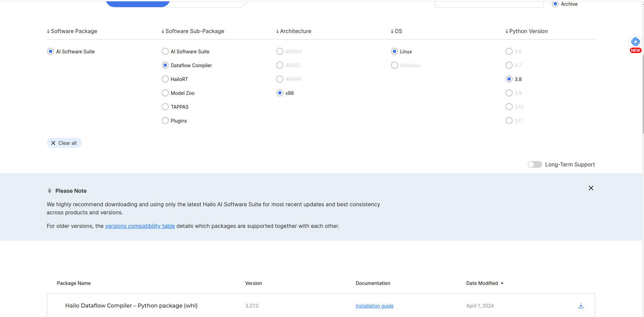This screenshot has width=644, height=317.
Task: Toggle the Long-Term Support switch
Action: click(x=535, y=164)
